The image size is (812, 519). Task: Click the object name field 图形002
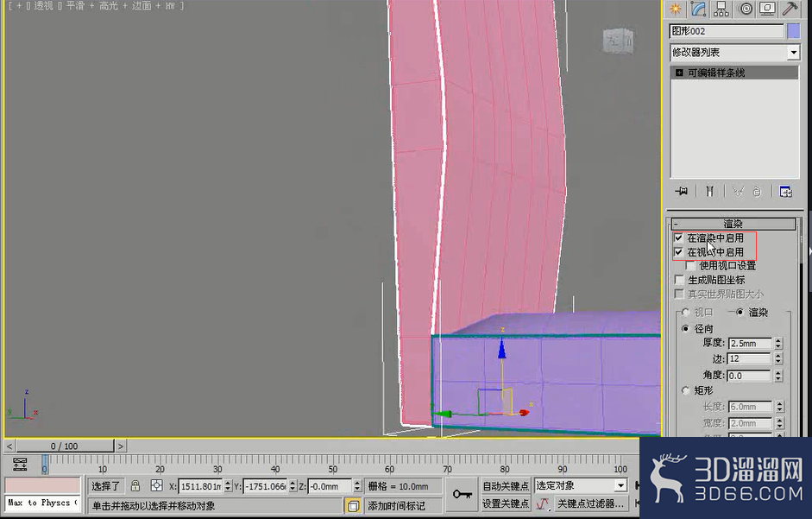point(727,31)
